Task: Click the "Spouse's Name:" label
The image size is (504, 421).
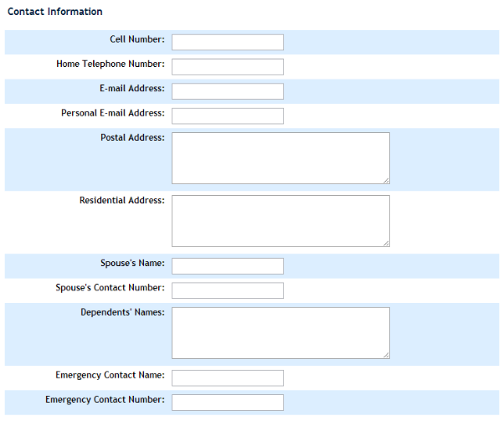Action: (x=132, y=264)
